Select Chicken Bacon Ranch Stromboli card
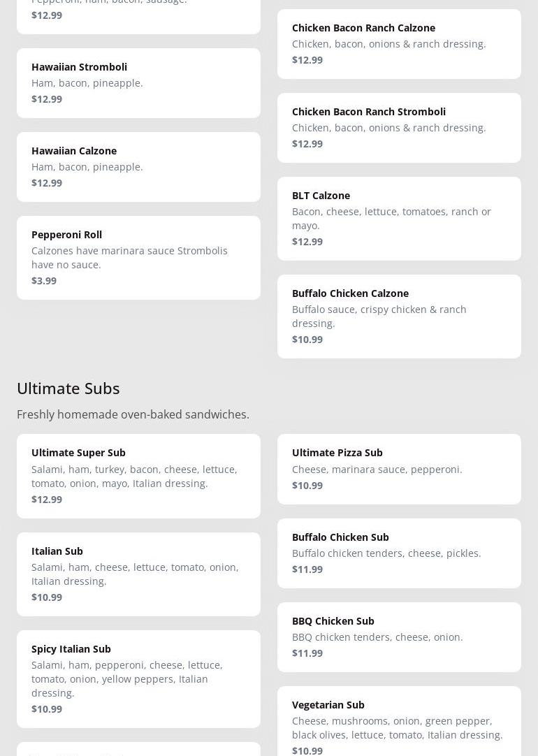The image size is (538, 756). tap(399, 128)
